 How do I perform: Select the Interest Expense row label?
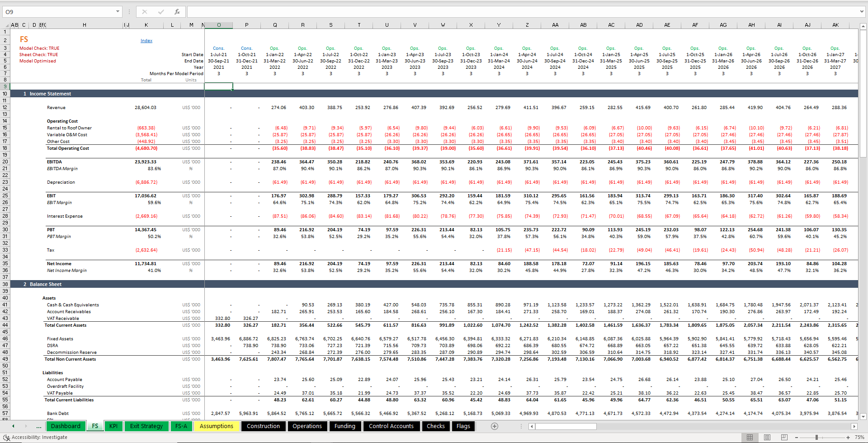coord(65,216)
